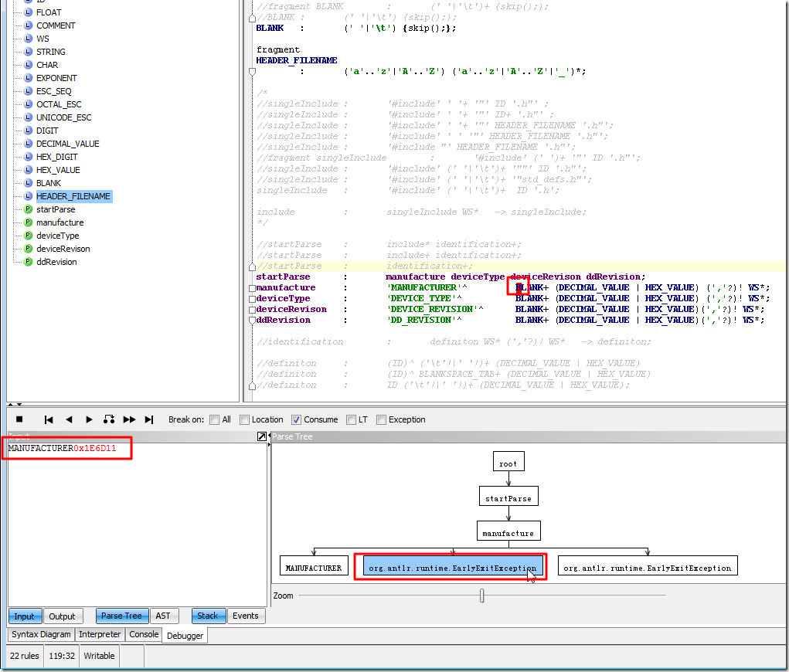Jump to end of debug events

[149, 419]
